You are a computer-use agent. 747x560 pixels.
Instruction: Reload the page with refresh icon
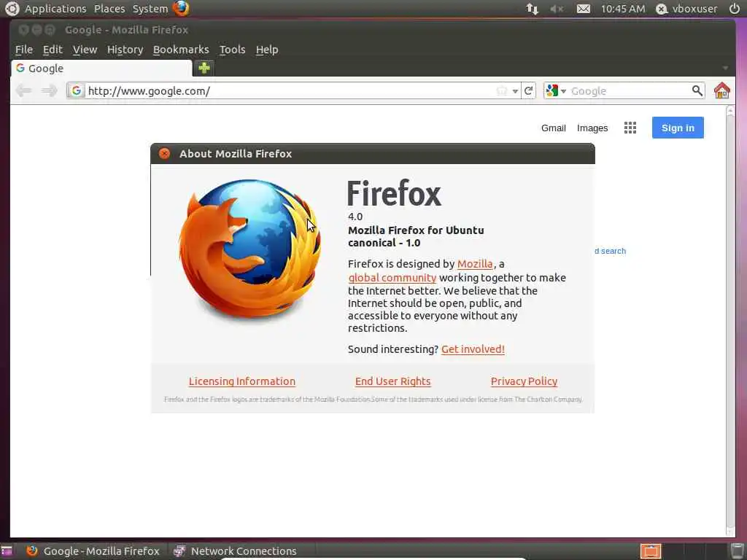click(528, 90)
